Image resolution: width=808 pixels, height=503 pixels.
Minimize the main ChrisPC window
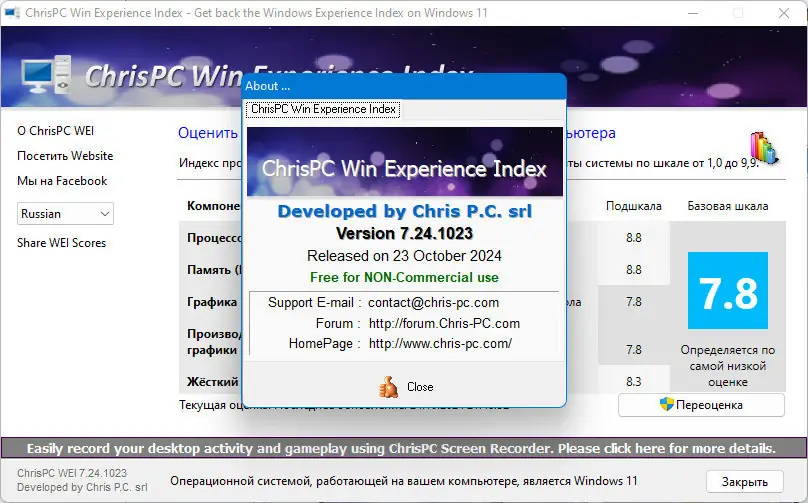pos(693,13)
